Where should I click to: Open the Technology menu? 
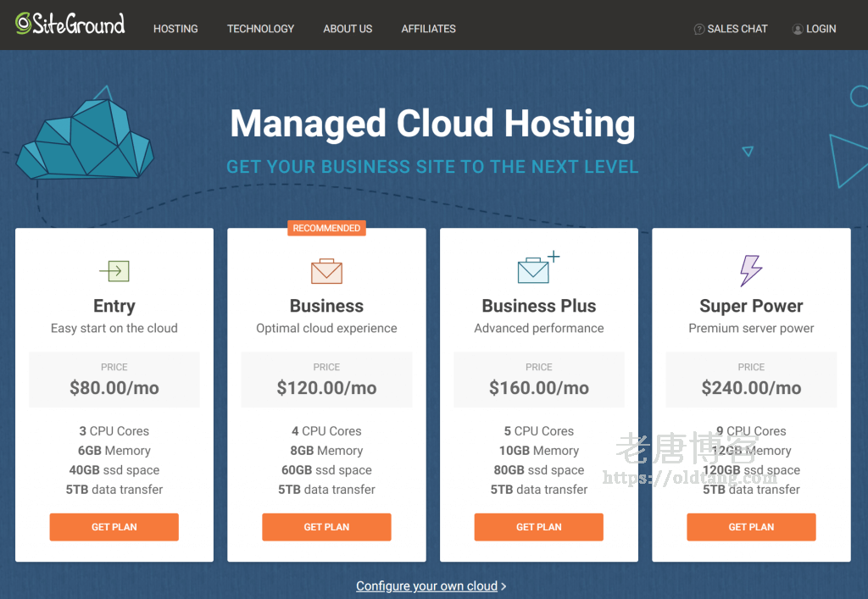260,29
